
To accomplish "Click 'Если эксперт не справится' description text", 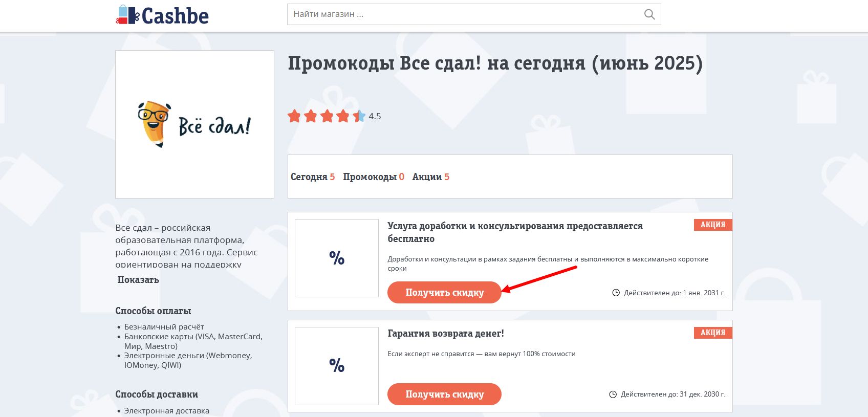I will 482,354.
